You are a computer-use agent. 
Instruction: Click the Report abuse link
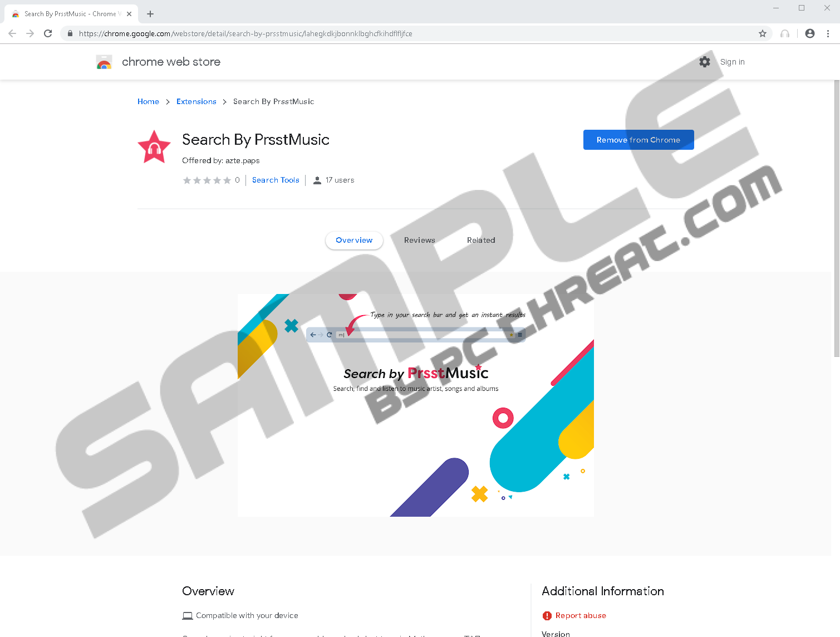click(x=581, y=615)
